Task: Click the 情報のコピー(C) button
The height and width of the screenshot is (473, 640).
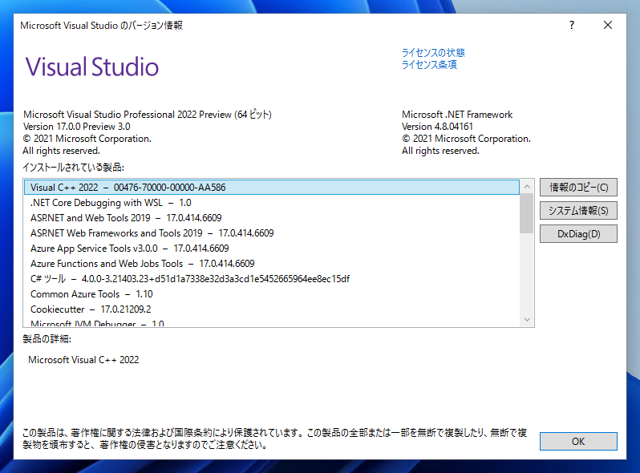Action: (578, 187)
